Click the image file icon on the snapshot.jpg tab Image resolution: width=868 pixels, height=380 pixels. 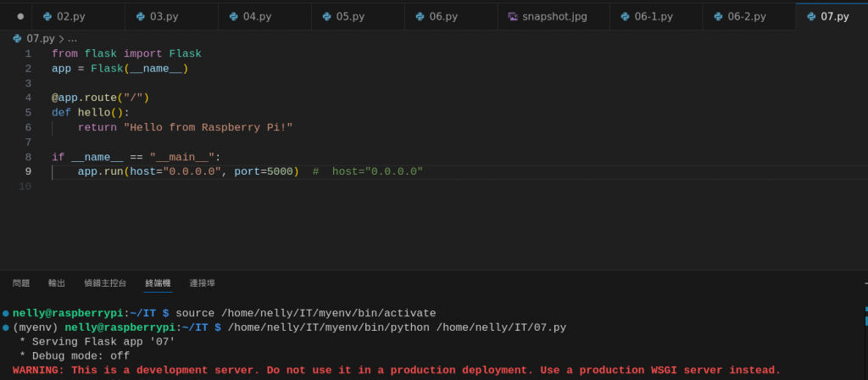513,16
